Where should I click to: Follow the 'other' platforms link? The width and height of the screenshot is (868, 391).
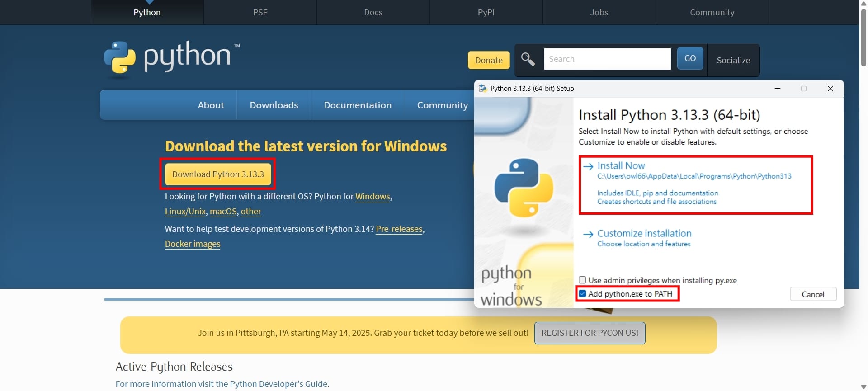click(251, 211)
